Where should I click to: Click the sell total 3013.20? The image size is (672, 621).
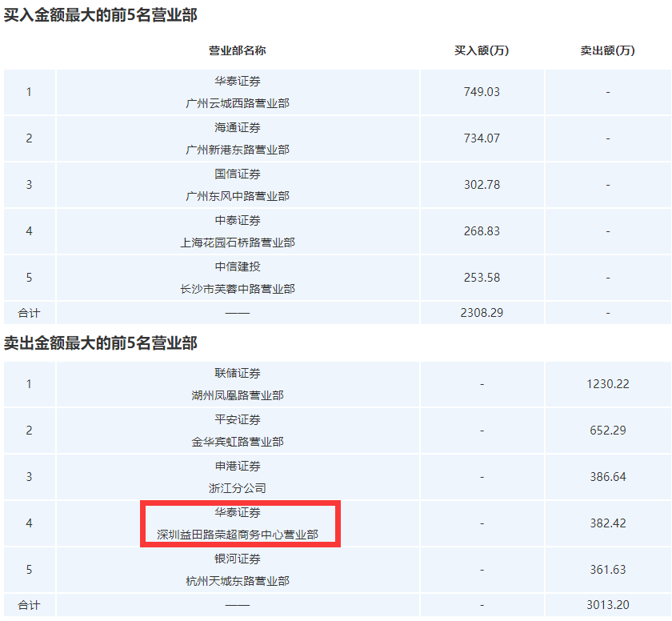coord(608,605)
